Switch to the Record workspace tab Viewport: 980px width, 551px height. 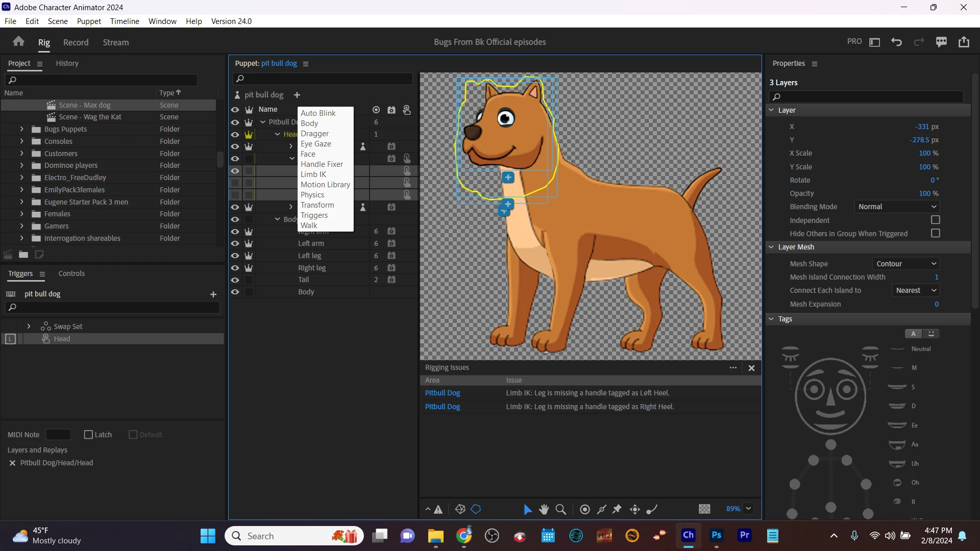(x=76, y=42)
